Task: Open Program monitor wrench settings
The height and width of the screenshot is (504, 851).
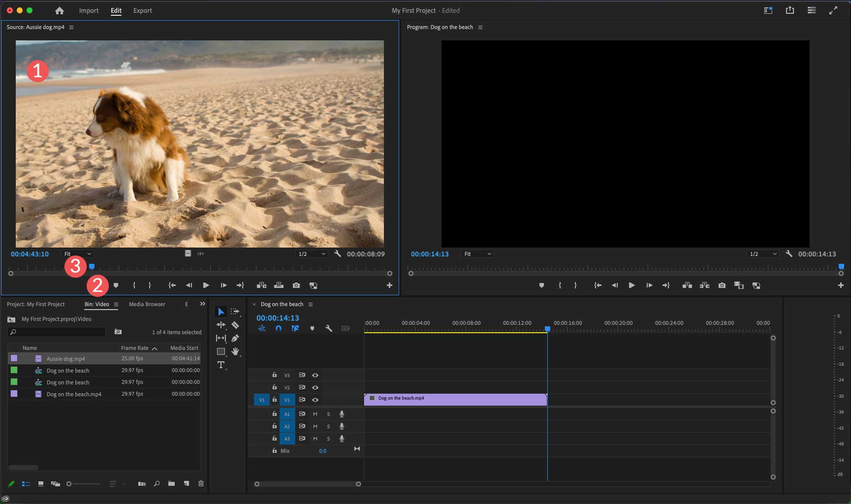Action: click(x=789, y=254)
